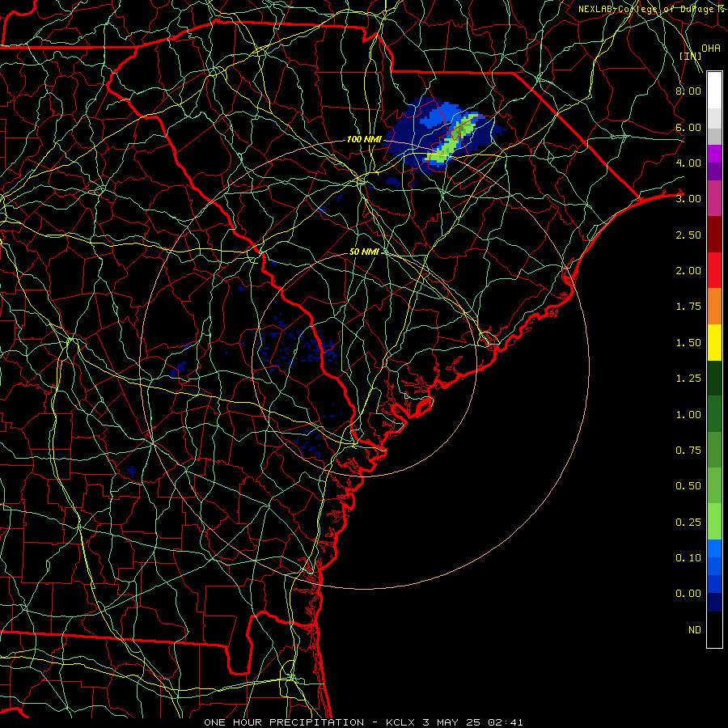The image size is (728, 728).
Task: Click the ND legend label
Action: click(695, 630)
